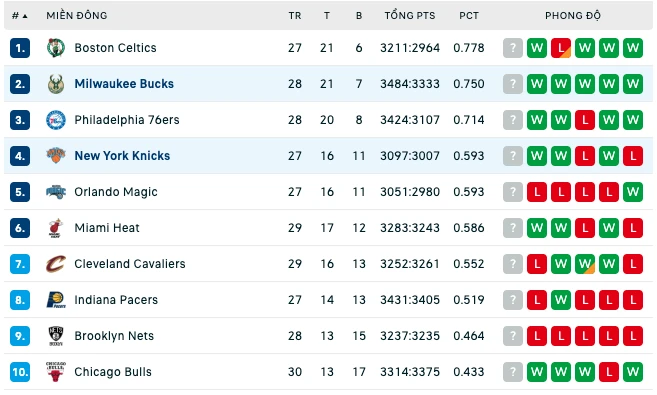Click the Orlando Magic logo
The height and width of the screenshot is (395, 657).
[56, 192]
